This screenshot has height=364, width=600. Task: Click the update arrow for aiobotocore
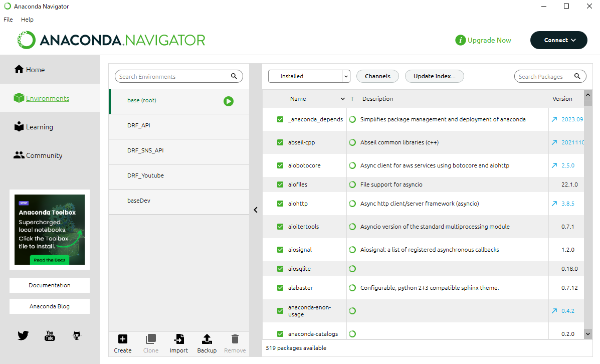(x=554, y=165)
